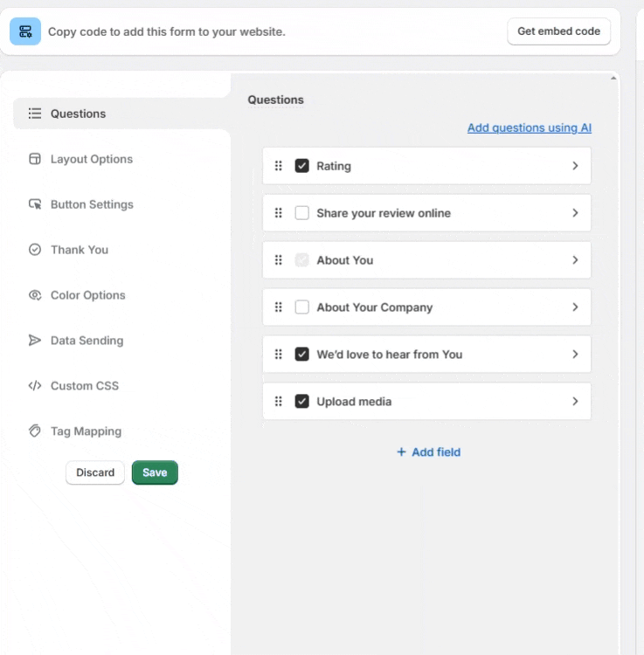Expand the About You question chevron
This screenshot has height=655, width=644.
point(575,260)
